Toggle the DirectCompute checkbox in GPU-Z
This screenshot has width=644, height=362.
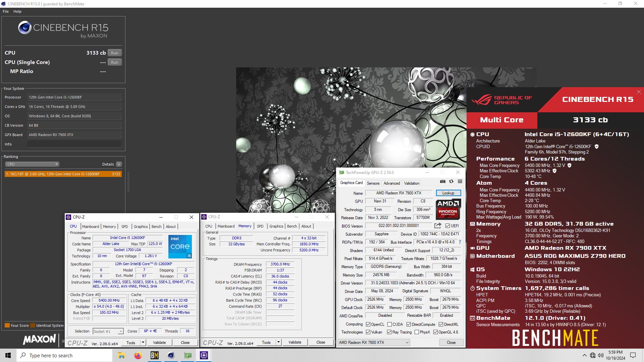coord(409,324)
